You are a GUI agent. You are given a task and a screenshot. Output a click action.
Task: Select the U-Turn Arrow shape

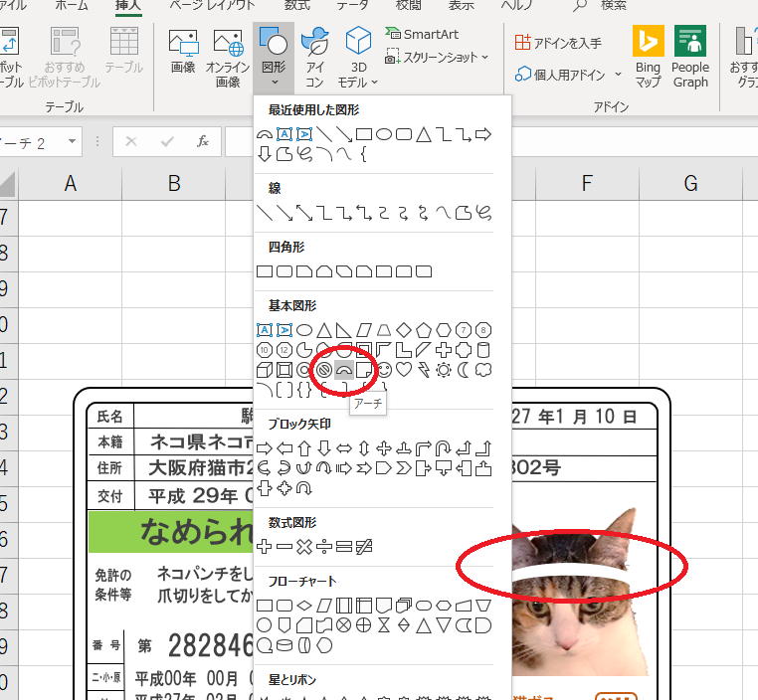(x=444, y=448)
